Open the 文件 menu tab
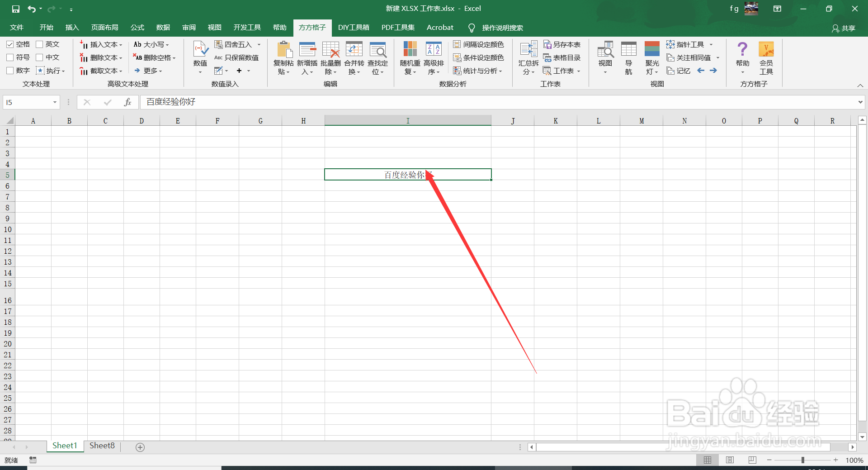The height and width of the screenshot is (470, 868). 17,28
